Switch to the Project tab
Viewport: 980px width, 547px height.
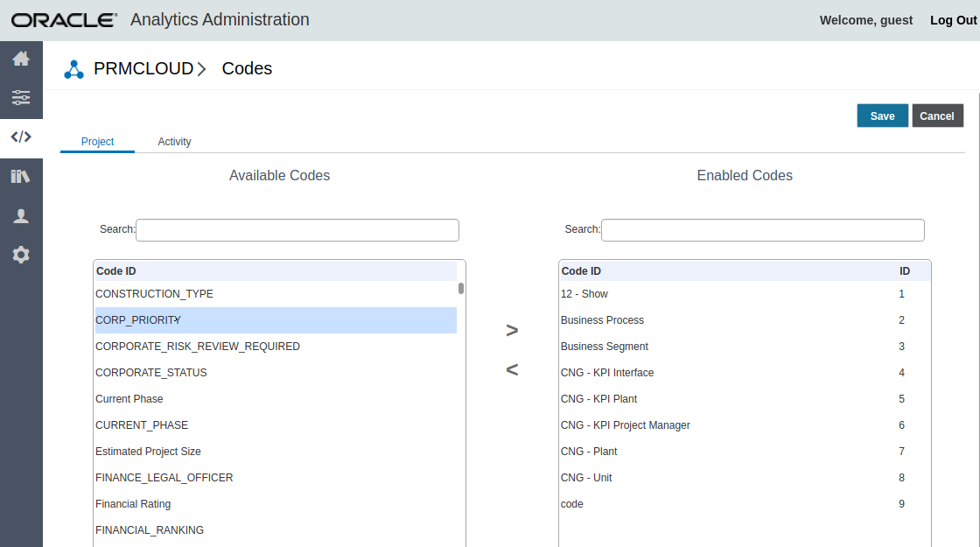[97, 141]
